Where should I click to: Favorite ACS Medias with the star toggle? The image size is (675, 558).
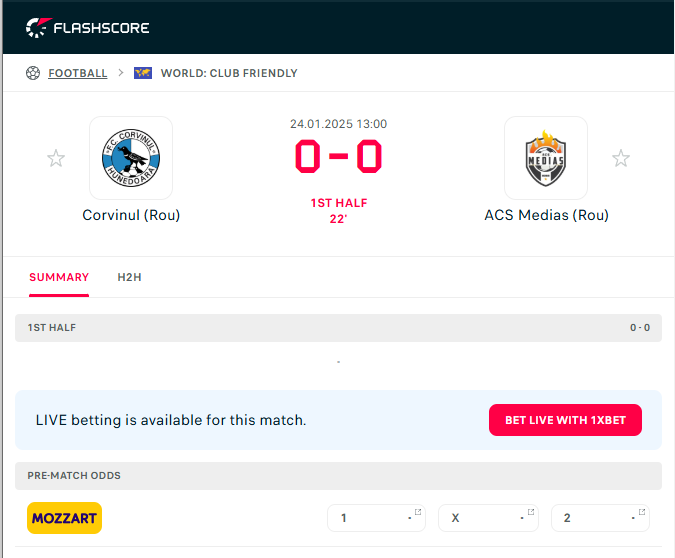click(x=621, y=158)
